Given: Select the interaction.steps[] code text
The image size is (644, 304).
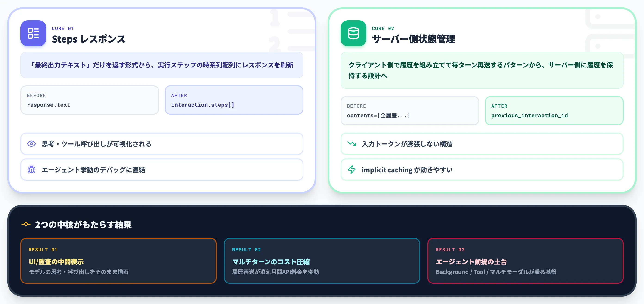Looking at the screenshot, I should pyautogui.click(x=203, y=105).
